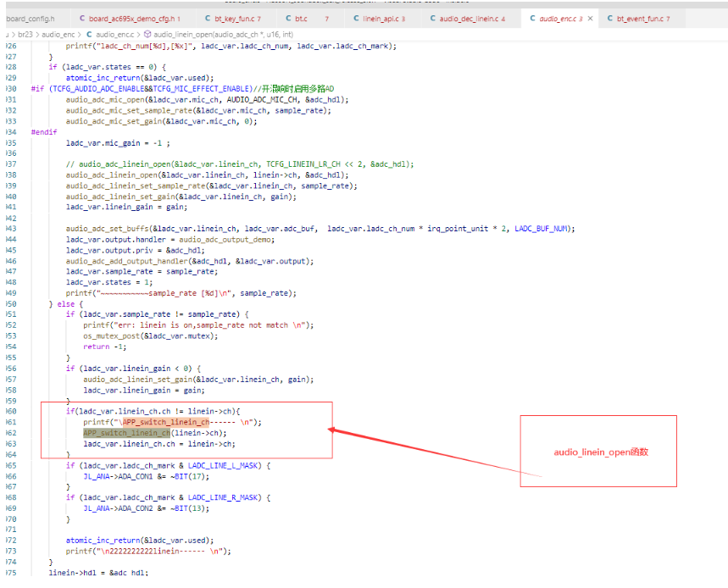Click the C icon beside audio_enc.c in the breadcrumb
Viewport: 728px width, 588px height.
89,35
